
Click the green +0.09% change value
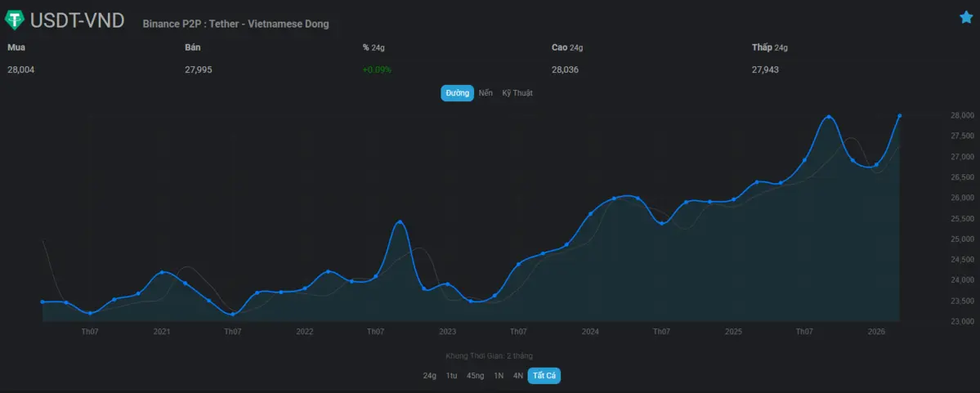coord(377,69)
